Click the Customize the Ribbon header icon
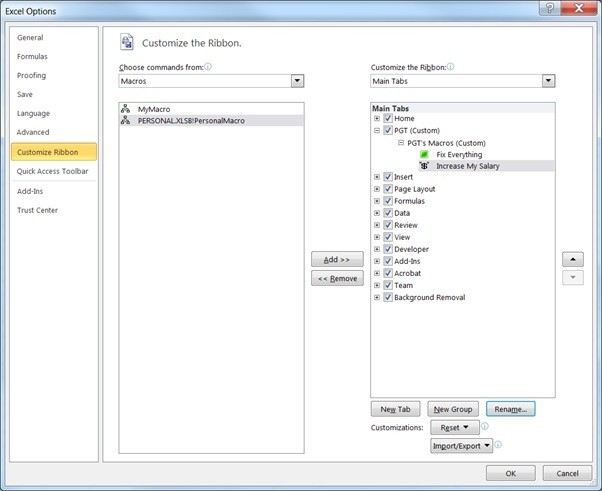 click(127, 42)
